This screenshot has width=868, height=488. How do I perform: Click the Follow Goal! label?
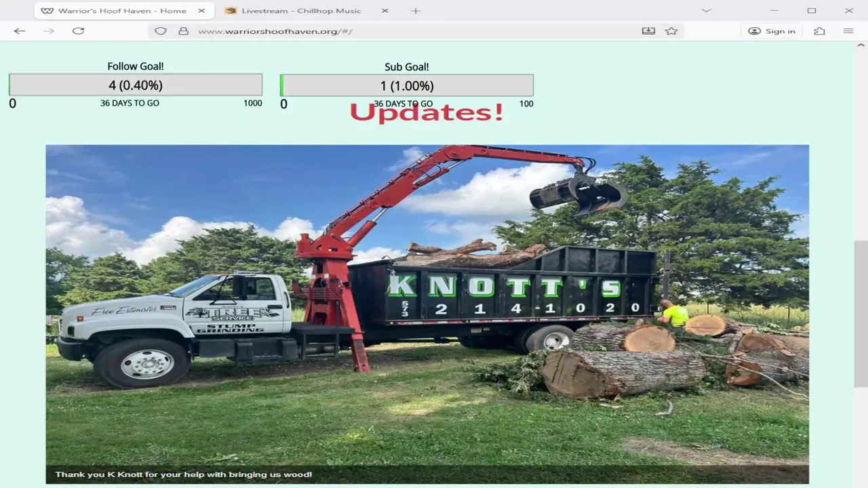click(x=136, y=66)
